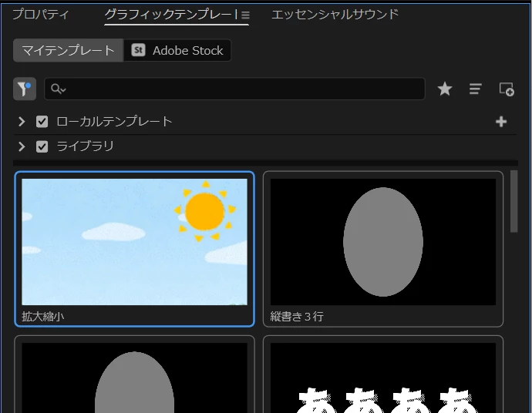Click the install motion graphics template icon
Image resolution: width=532 pixels, height=413 pixels.
tap(507, 89)
